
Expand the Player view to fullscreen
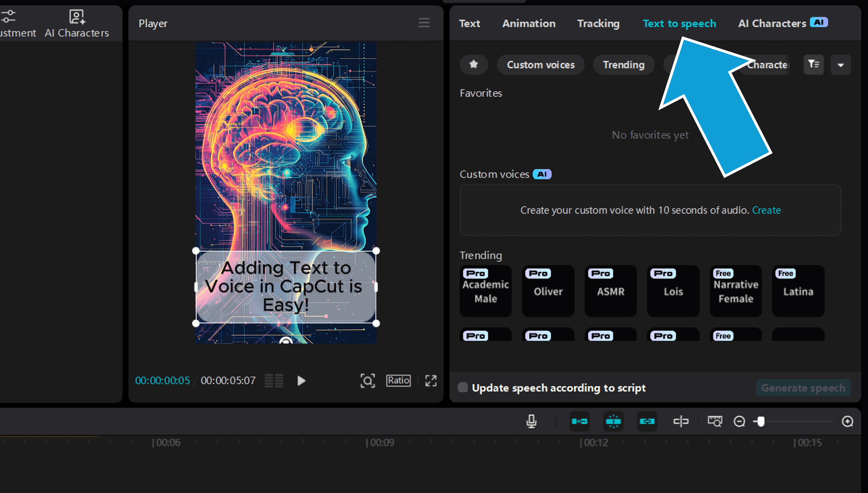point(431,381)
